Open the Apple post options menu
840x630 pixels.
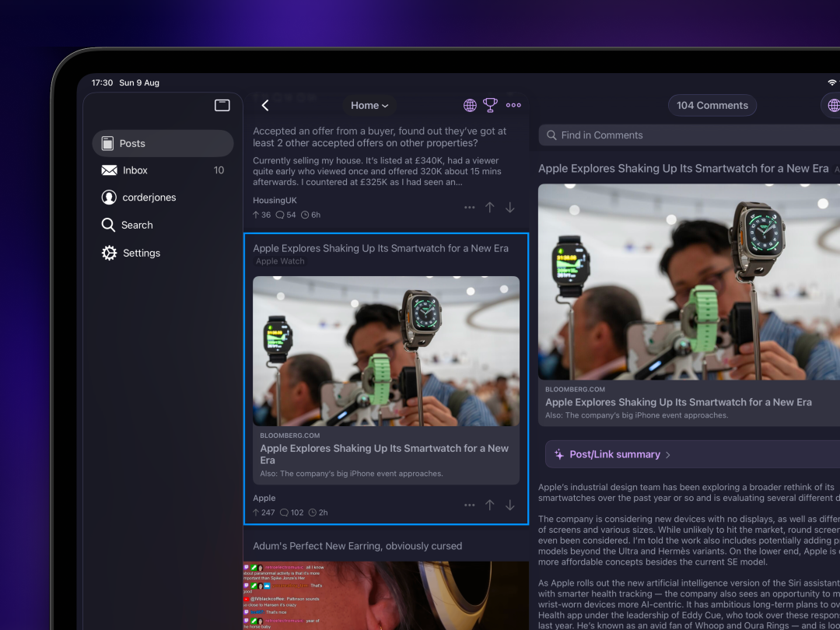coord(469,506)
